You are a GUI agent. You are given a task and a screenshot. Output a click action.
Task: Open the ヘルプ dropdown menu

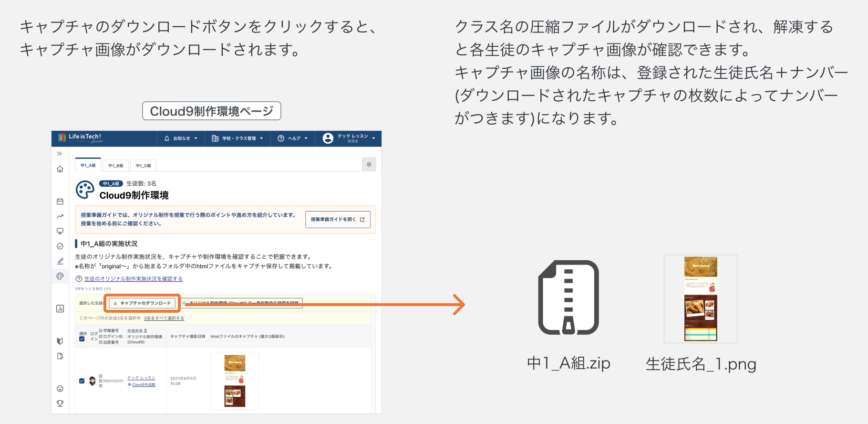click(x=292, y=138)
